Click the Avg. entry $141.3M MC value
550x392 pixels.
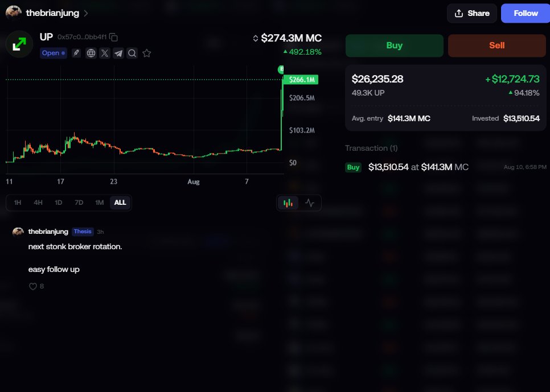tap(409, 118)
